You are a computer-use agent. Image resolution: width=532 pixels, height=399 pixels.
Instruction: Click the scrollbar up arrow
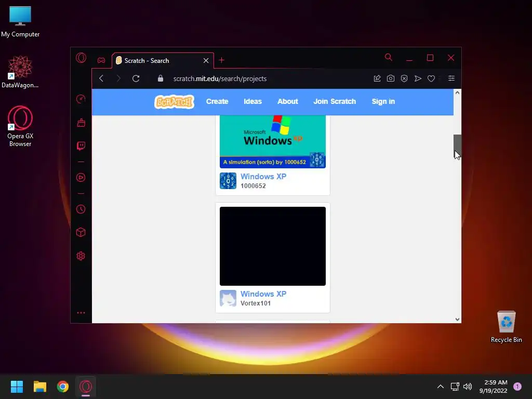pos(457,92)
